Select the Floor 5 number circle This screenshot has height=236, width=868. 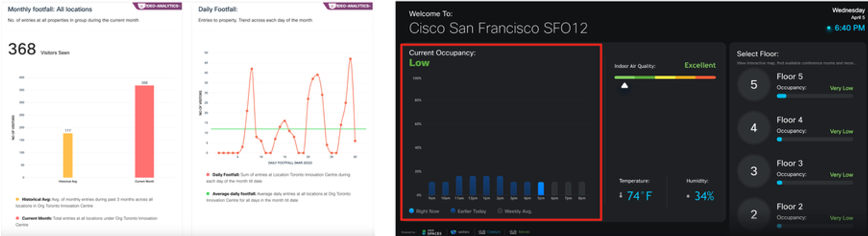[754, 85]
